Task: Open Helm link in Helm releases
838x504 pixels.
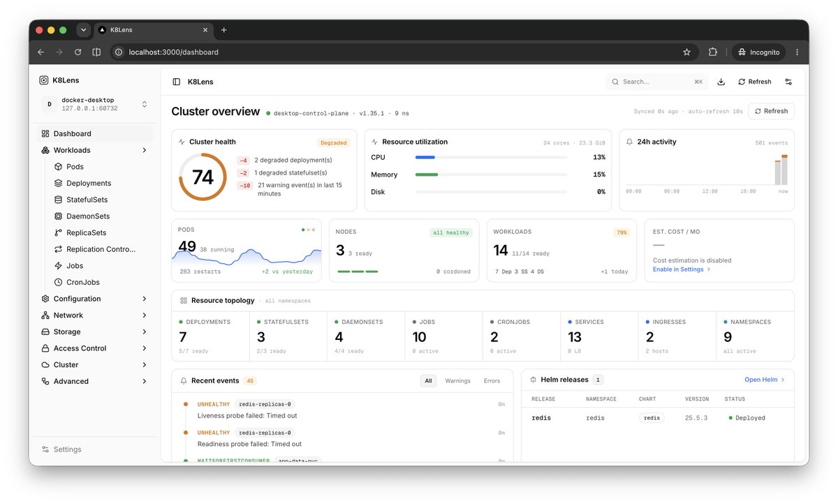Action: pos(765,380)
